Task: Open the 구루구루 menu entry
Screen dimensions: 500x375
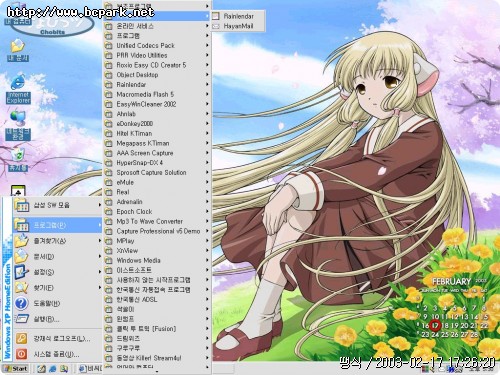Action: [x=157, y=348]
